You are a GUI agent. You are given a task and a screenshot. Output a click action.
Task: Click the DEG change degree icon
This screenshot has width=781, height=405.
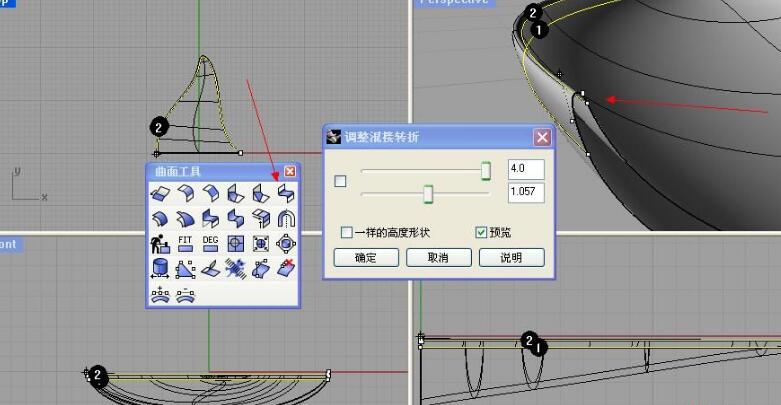coord(210,243)
